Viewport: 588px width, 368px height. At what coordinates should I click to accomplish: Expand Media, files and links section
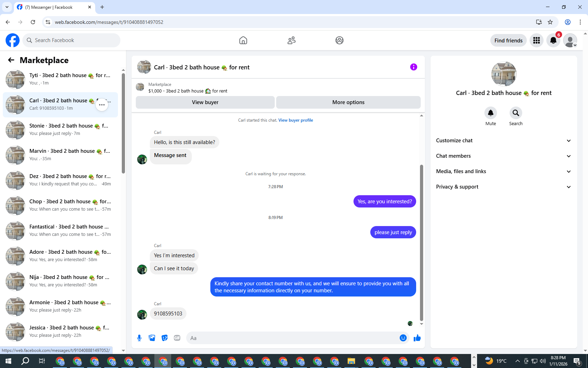[x=504, y=171]
